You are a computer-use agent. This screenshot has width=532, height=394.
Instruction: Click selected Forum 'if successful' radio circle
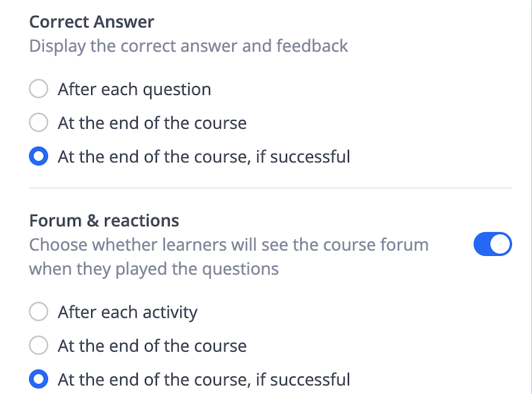(x=39, y=379)
